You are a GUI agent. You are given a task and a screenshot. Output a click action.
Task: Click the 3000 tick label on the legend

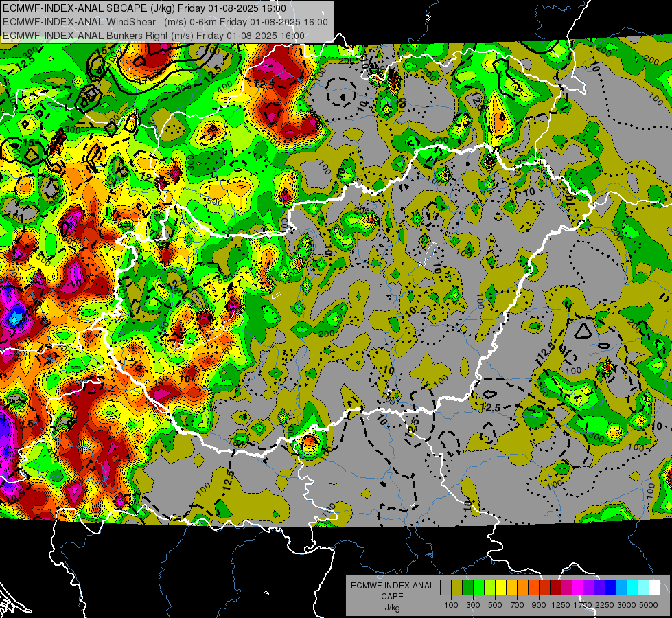[x=627, y=605]
